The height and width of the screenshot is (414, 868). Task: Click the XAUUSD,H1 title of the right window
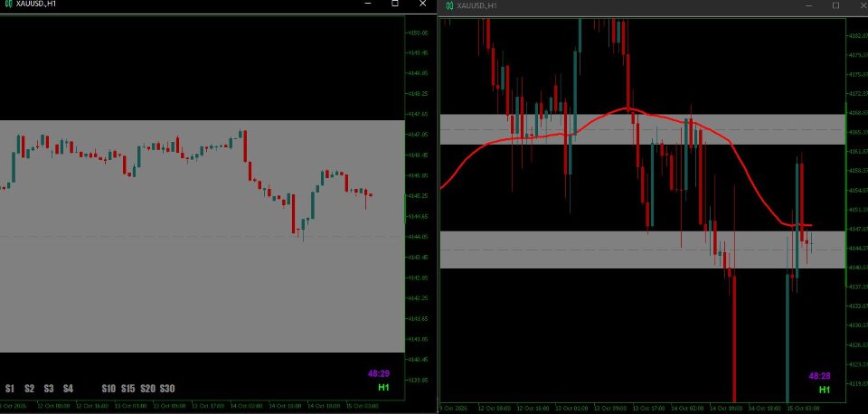click(x=476, y=5)
